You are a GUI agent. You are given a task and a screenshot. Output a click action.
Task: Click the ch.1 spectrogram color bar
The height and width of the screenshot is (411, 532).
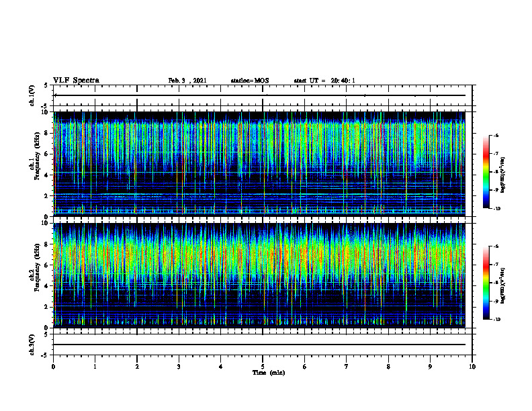pyautogui.click(x=486, y=172)
